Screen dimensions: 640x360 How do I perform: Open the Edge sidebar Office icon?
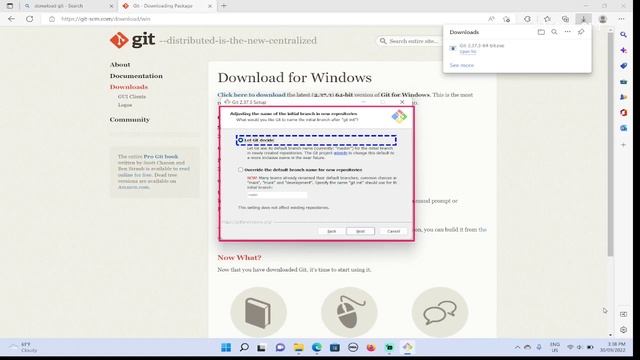tap(623, 113)
